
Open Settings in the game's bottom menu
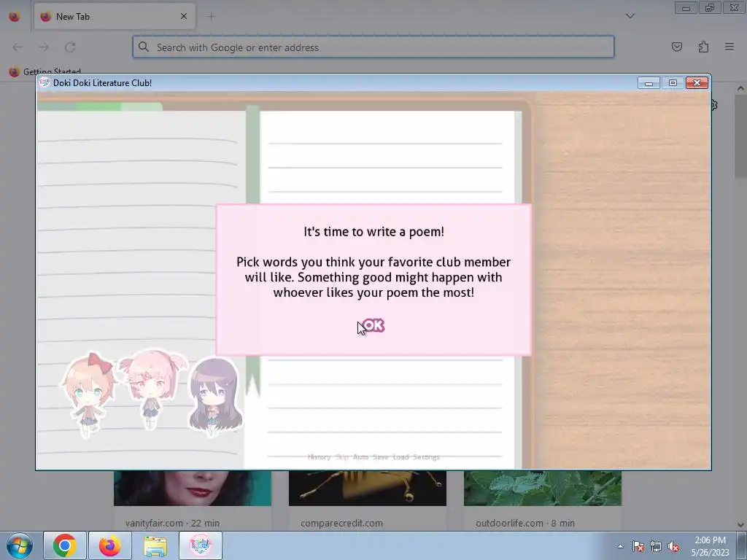426,457
